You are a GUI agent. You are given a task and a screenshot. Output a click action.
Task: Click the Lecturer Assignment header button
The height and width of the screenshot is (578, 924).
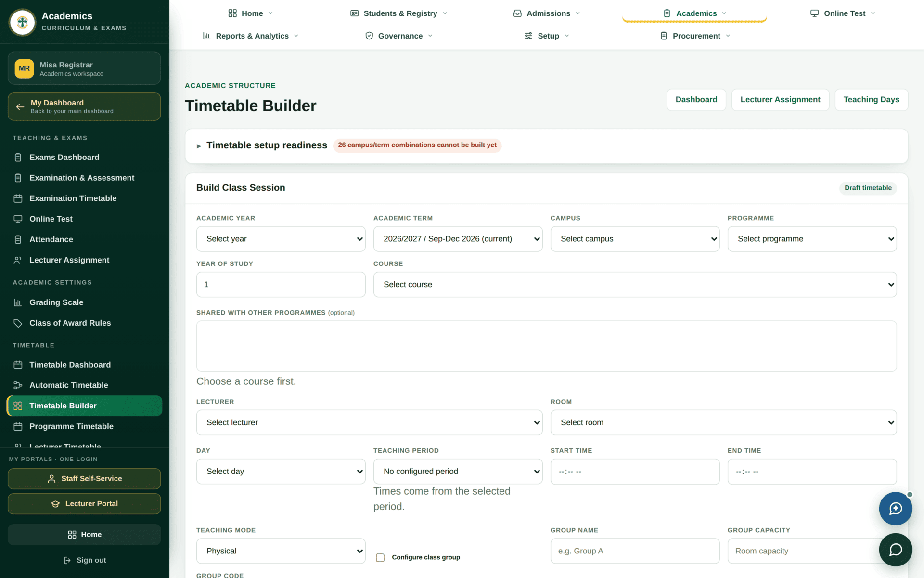coord(780,100)
